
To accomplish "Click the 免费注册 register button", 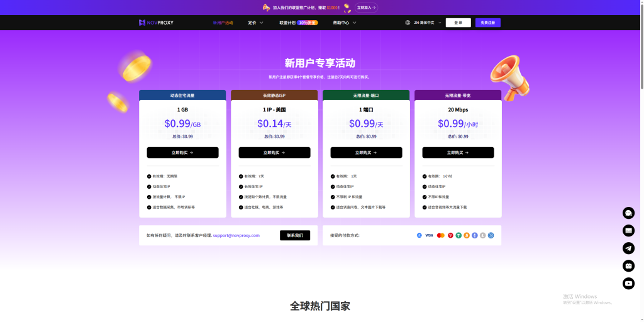I will click(x=487, y=23).
